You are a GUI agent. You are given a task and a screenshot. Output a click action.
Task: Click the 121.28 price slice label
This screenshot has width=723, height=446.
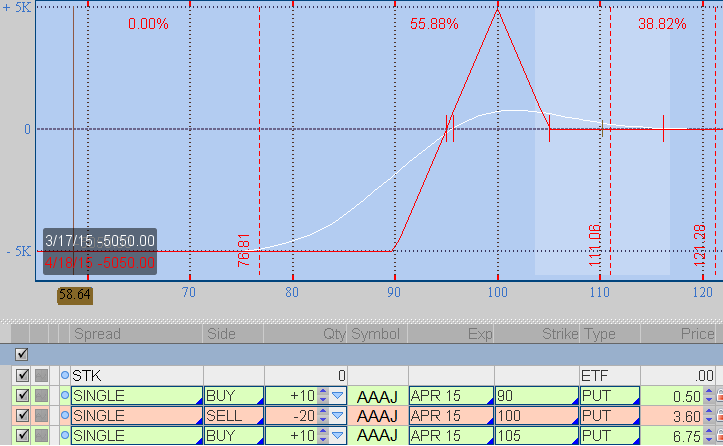pos(699,245)
